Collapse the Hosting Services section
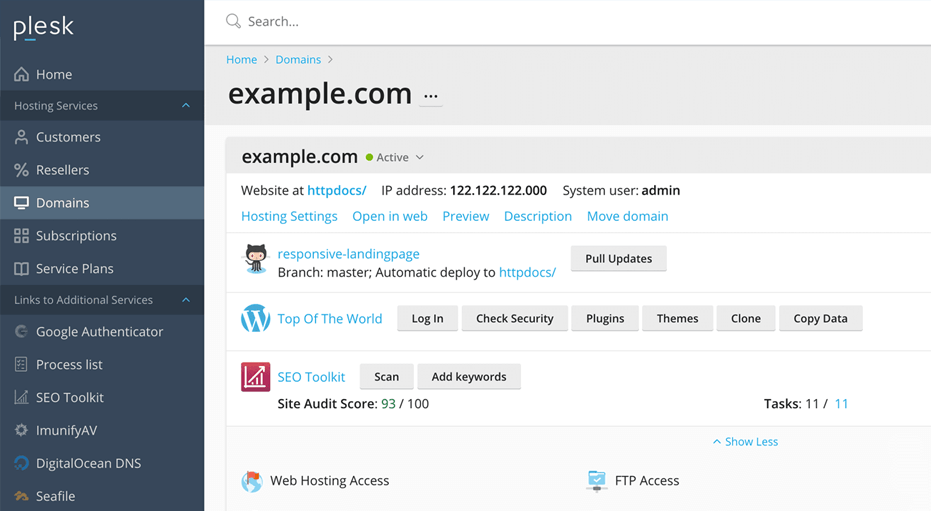 click(x=186, y=106)
